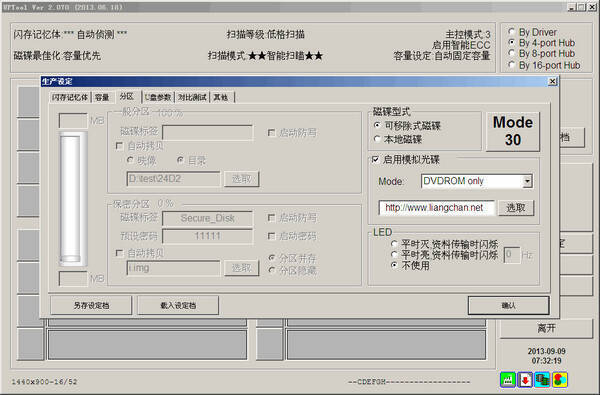
Task: Go to the 其他 tab
Action: tap(221, 97)
